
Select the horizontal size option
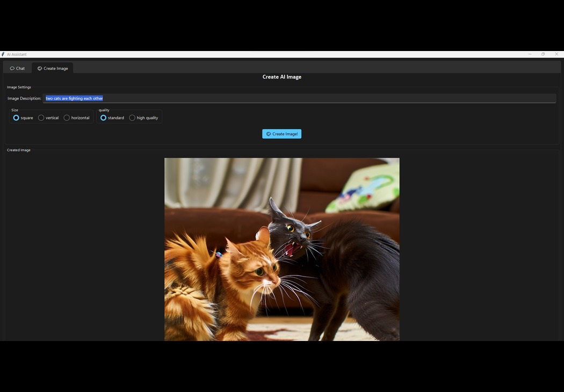67,118
